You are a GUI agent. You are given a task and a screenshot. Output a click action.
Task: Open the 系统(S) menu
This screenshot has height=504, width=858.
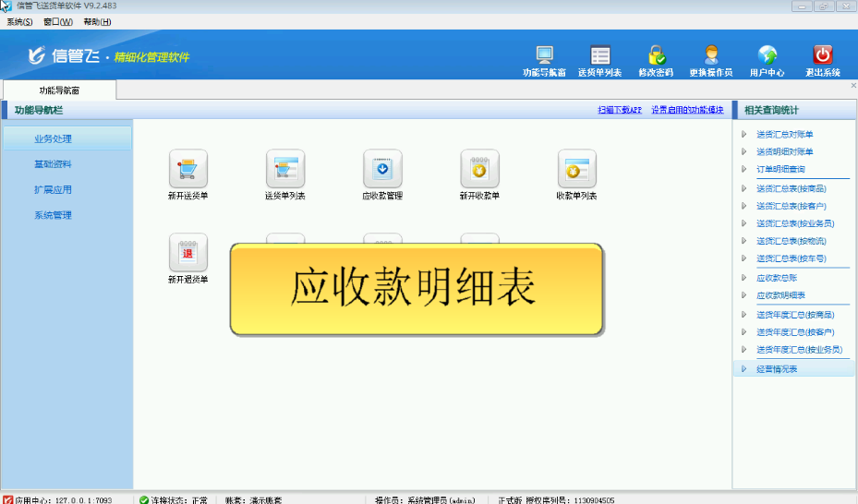[x=19, y=21]
